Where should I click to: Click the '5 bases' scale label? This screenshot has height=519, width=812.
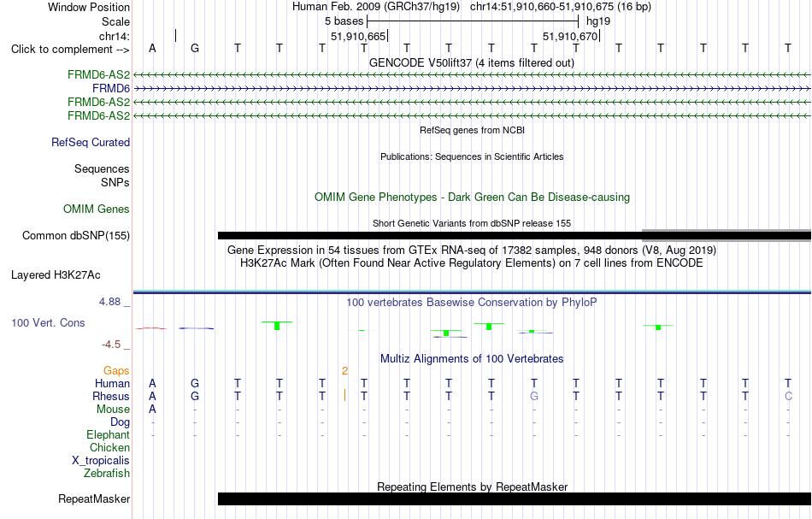(x=344, y=21)
